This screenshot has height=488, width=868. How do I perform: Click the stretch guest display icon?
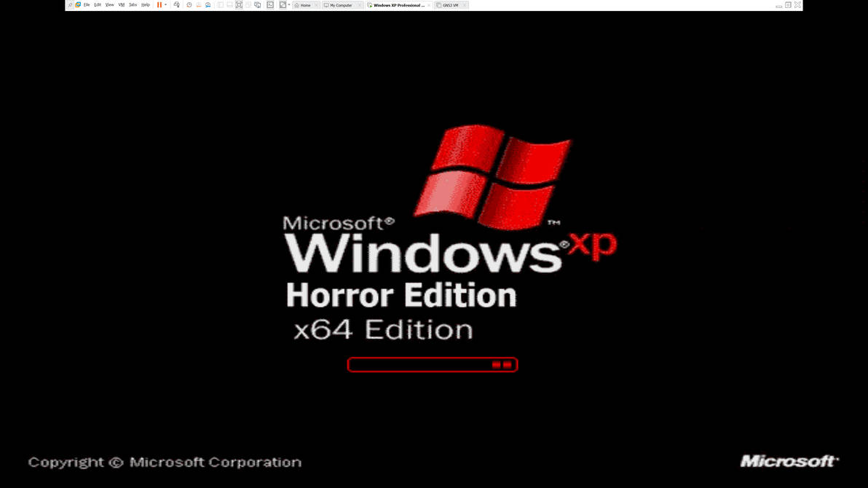tap(283, 5)
